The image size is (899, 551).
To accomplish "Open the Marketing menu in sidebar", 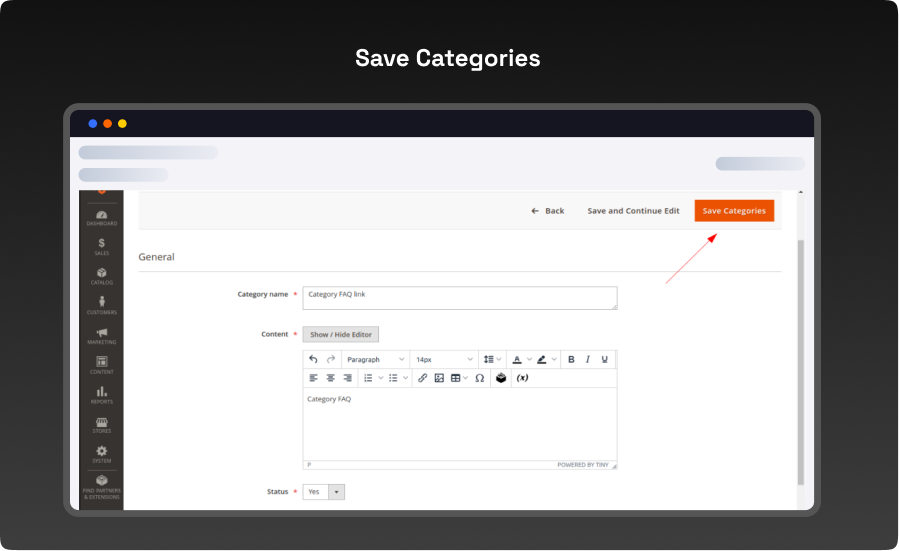I will [x=101, y=336].
